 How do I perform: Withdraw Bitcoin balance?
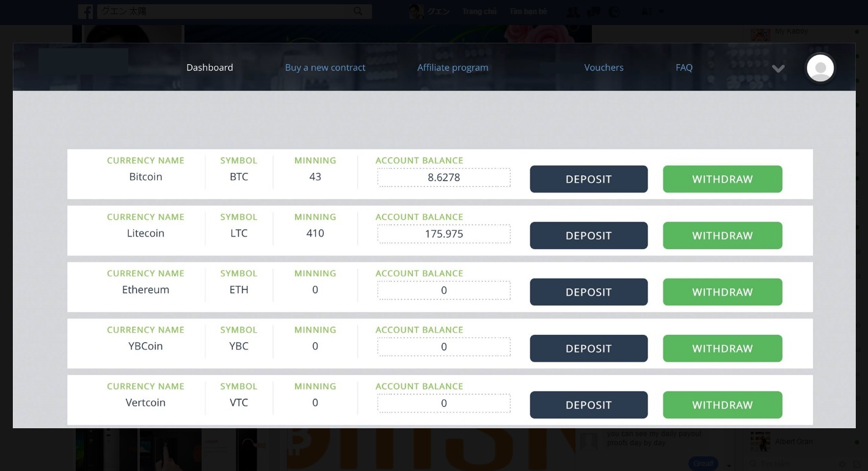pyautogui.click(x=723, y=179)
